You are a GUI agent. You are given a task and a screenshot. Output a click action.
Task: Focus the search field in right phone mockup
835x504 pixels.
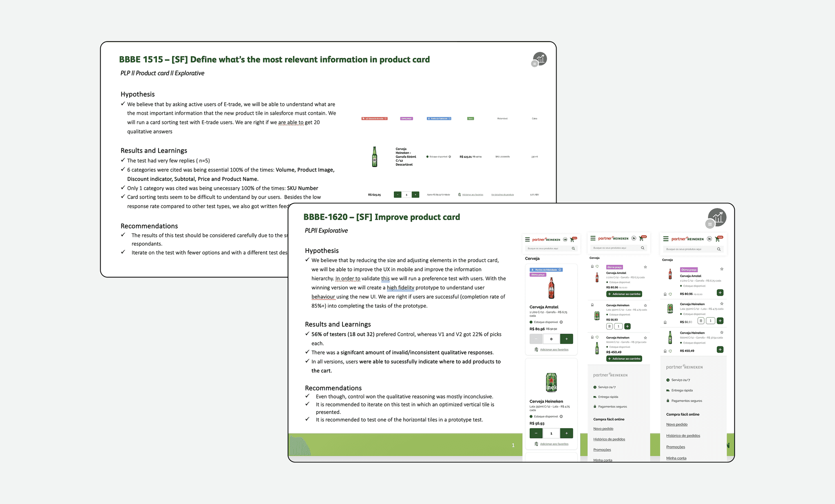click(693, 249)
